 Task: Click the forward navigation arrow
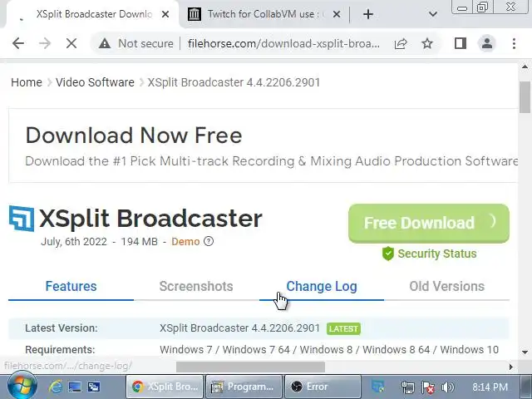44,43
